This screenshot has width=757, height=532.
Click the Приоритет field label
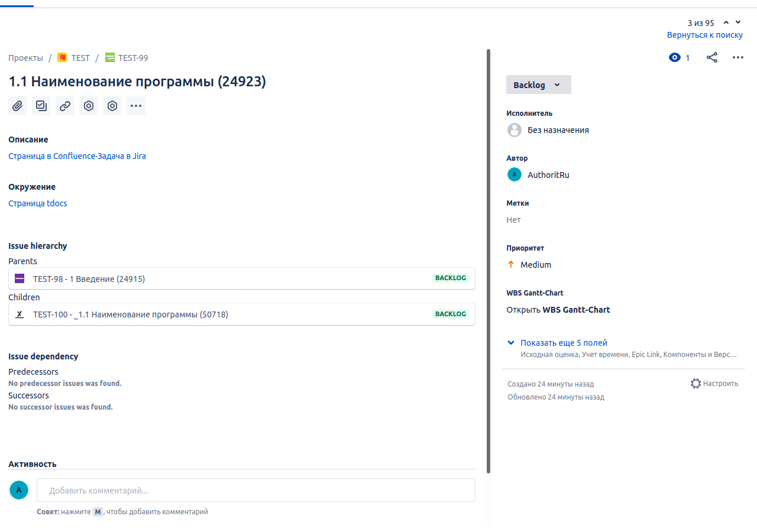[x=525, y=248]
